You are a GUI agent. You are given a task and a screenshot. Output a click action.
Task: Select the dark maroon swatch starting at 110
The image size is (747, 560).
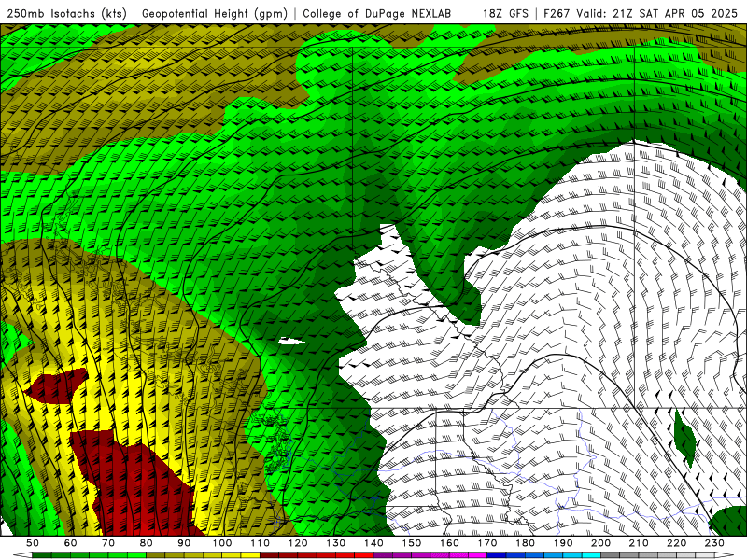tap(269, 554)
